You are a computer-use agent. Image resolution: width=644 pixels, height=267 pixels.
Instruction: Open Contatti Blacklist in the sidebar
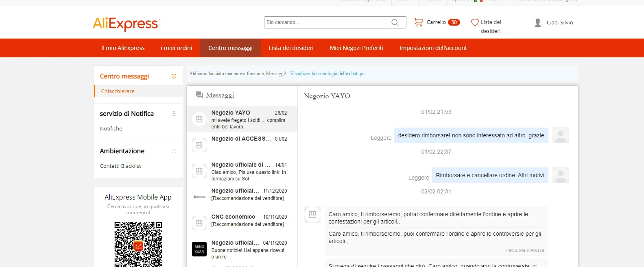coord(120,166)
